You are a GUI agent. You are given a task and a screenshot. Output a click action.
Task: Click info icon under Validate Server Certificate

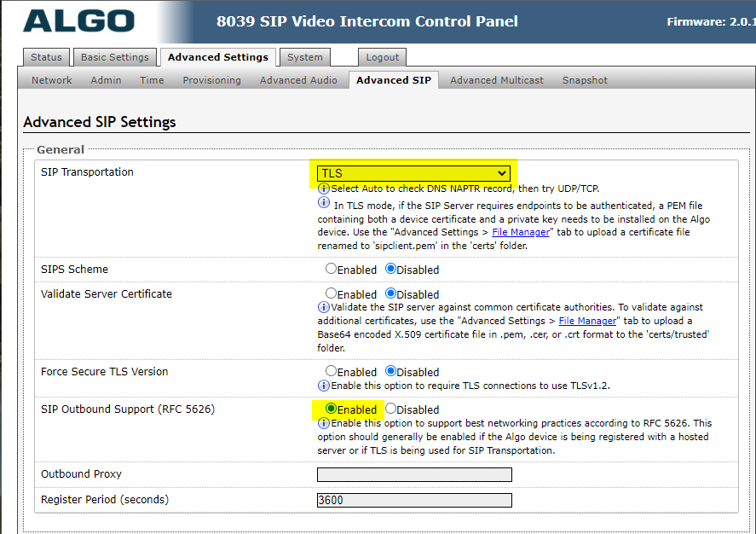324,307
